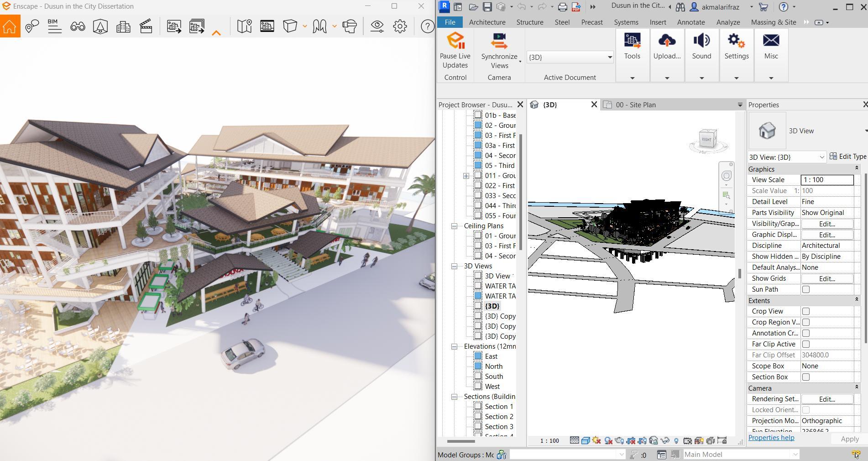Open the Properties help link

(771, 438)
